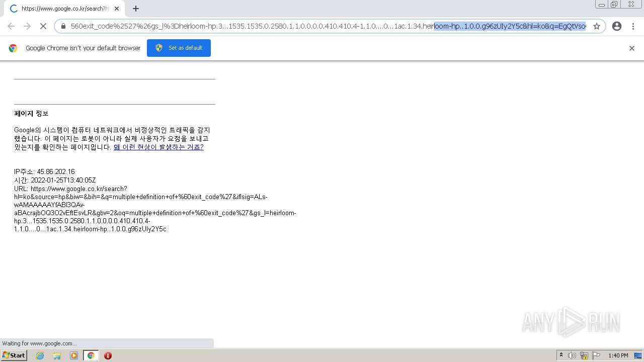Screen dimensions: 644x362
Task: Click Chrome logo in infobar
Action: [x=13, y=48]
